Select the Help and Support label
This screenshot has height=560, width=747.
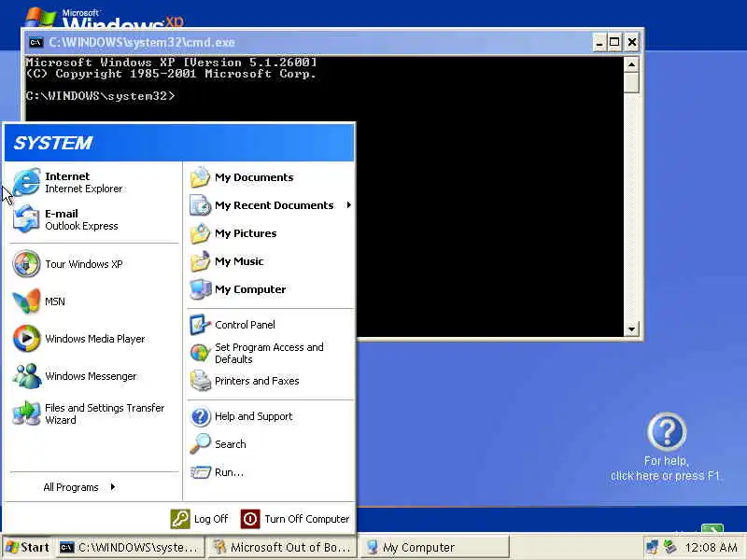(253, 416)
